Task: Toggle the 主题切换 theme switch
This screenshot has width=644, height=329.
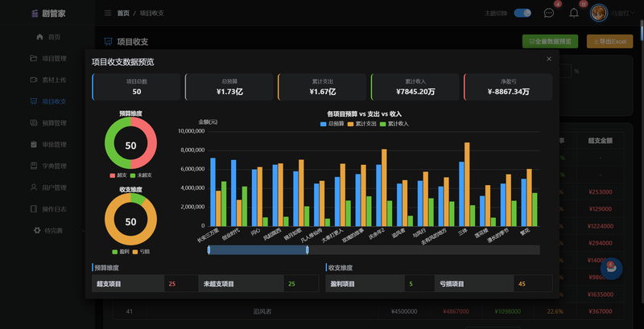Action: [522, 13]
